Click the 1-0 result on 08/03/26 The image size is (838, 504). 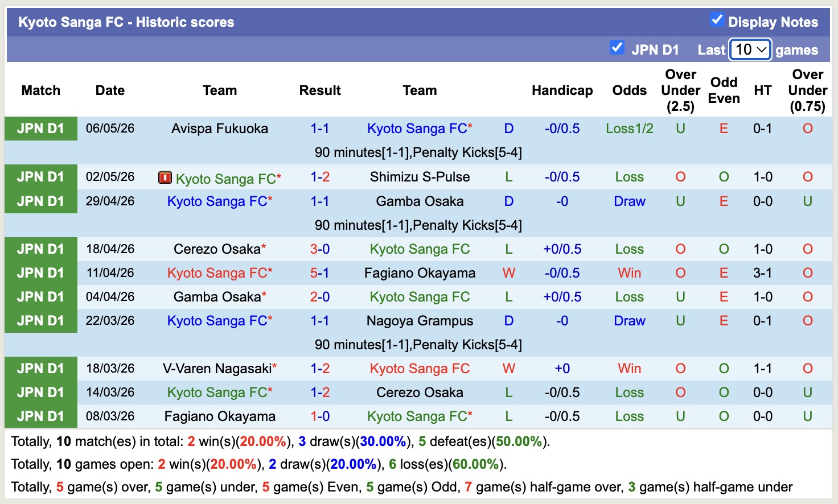pyautogui.click(x=320, y=416)
